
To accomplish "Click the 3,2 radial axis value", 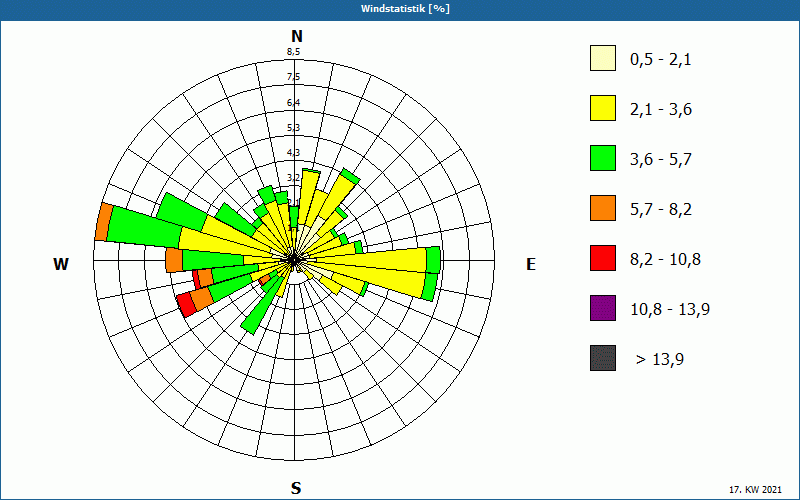I will (293, 178).
